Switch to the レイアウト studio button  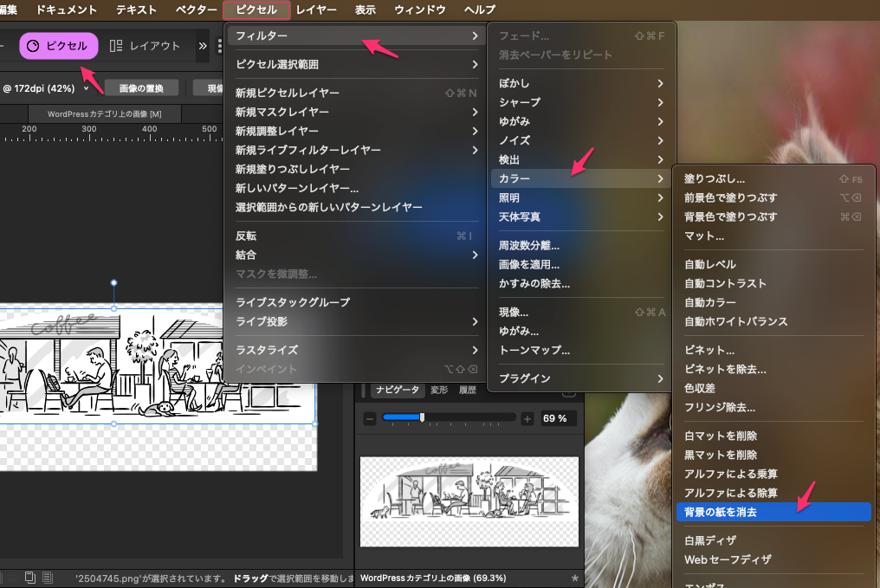[145, 46]
